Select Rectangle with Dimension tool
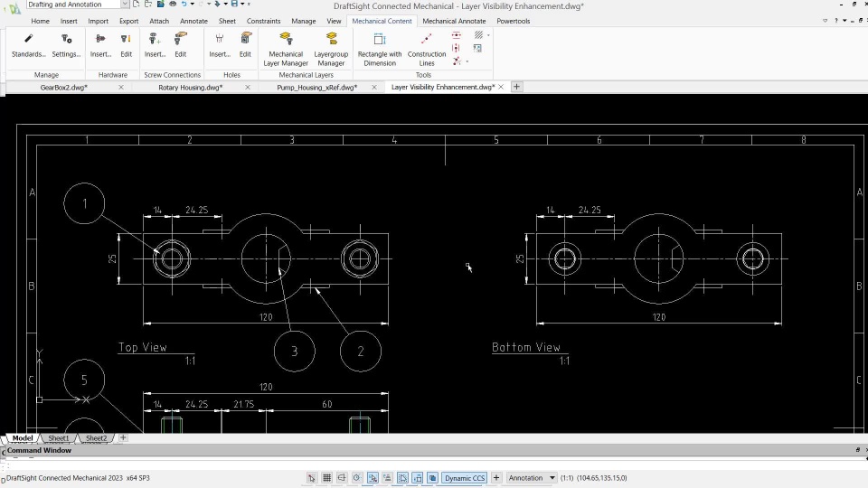This screenshot has width=868, height=488. click(380, 49)
